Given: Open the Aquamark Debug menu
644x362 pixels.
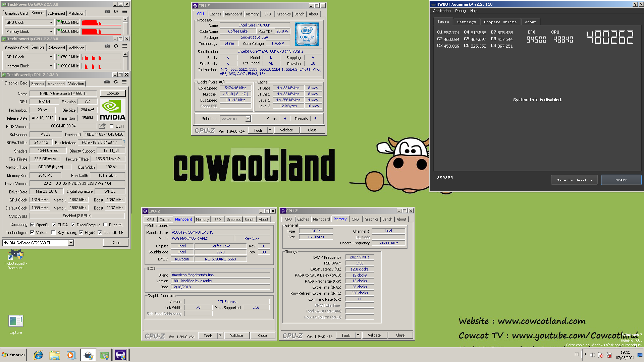Looking at the screenshot, I should [460, 11].
